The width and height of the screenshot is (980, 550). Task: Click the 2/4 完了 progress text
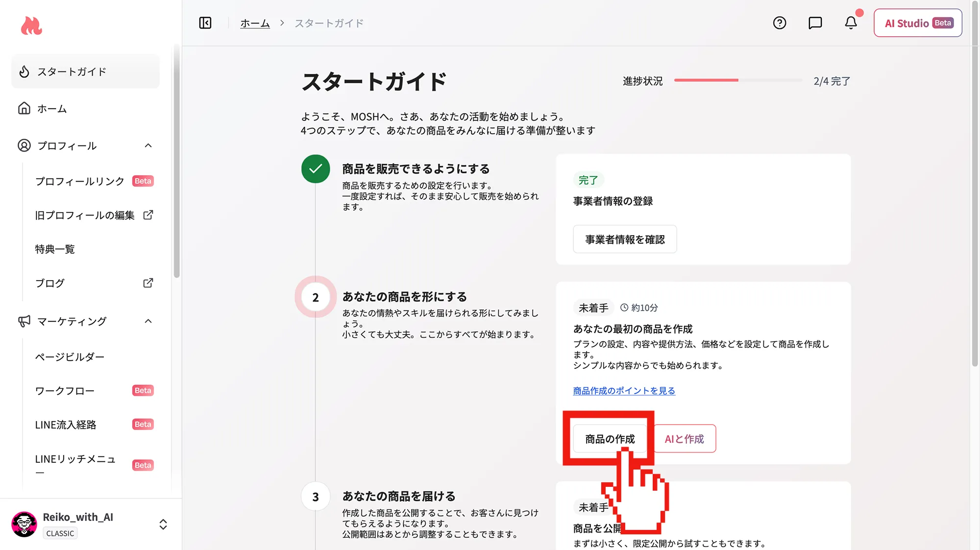(x=832, y=81)
